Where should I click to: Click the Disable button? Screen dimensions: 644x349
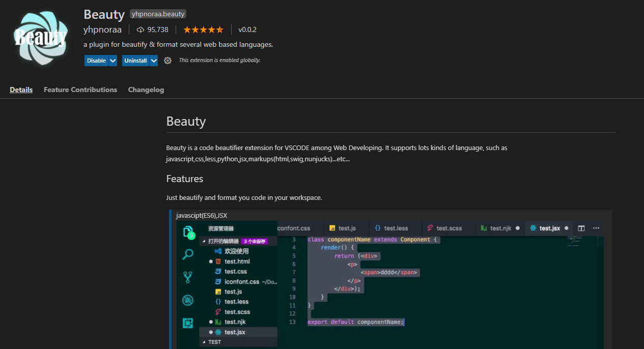pyautogui.click(x=96, y=61)
